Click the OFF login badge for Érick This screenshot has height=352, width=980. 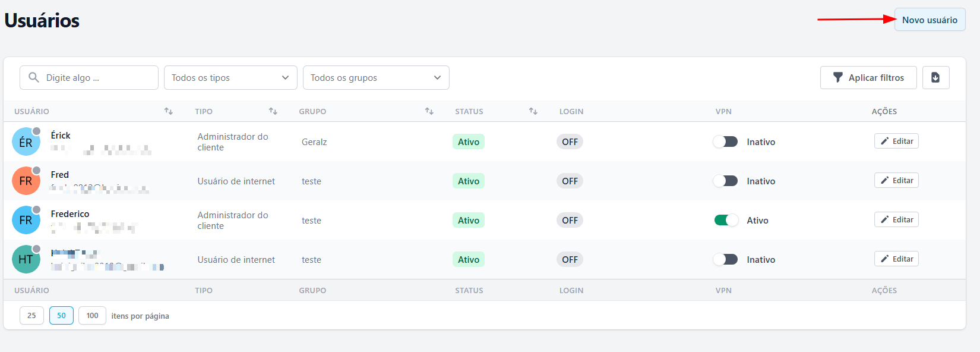coord(570,142)
